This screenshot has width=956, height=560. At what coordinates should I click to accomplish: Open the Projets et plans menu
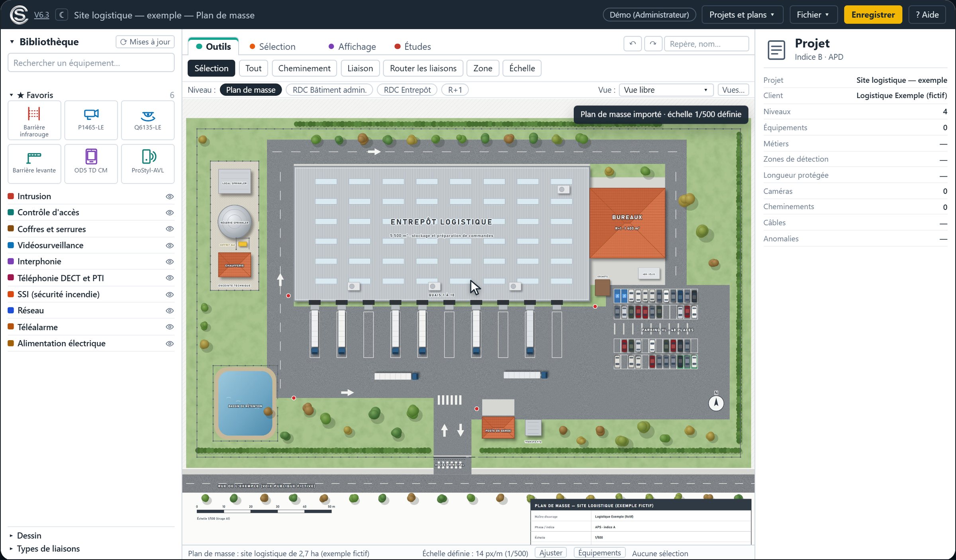pyautogui.click(x=742, y=15)
